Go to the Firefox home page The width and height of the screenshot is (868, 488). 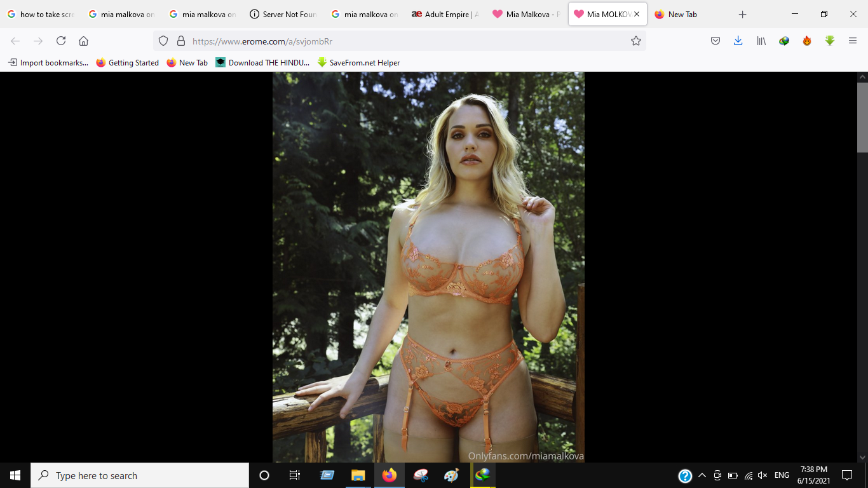(83, 41)
